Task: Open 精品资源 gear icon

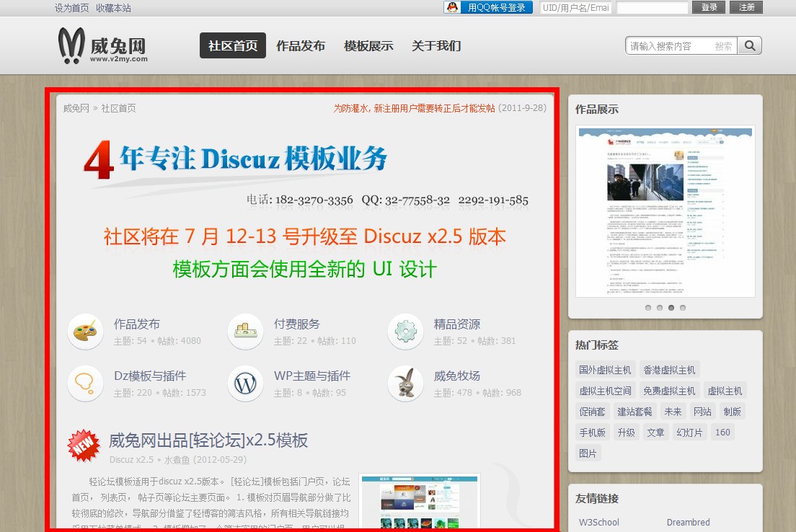Action: click(405, 332)
